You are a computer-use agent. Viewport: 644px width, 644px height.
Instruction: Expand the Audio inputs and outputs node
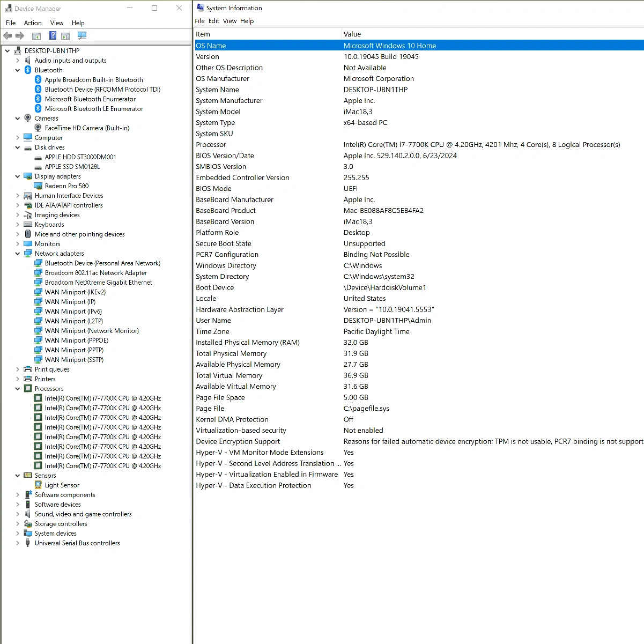18,61
